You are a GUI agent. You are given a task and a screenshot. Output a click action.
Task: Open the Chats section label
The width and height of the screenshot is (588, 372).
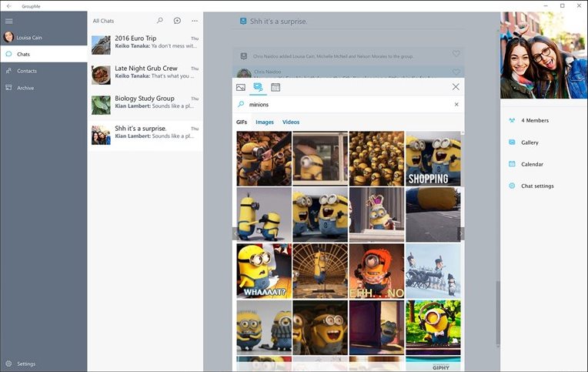(23, 54)
